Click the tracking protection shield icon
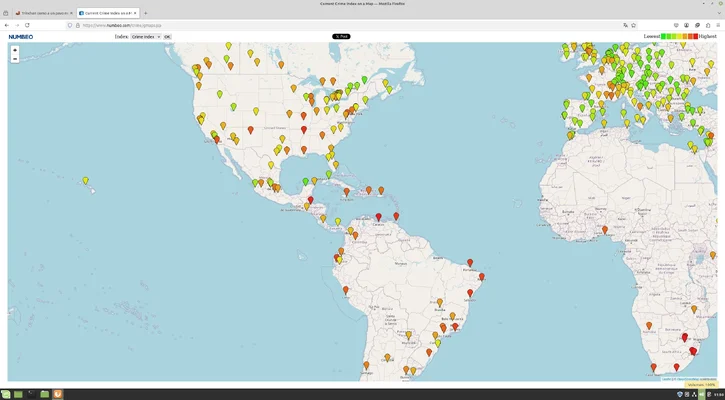725x400 pixels. tap(70, 25)
